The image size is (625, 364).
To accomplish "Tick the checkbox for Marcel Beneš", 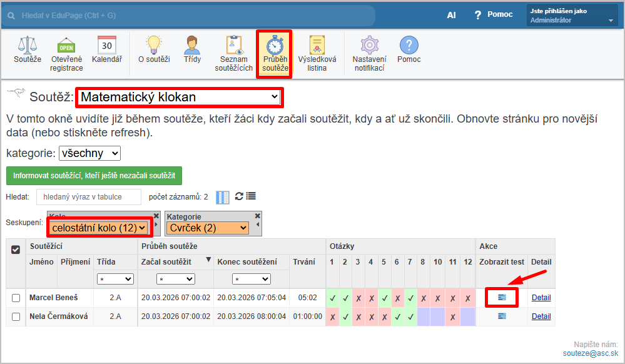I will point(16,298).
